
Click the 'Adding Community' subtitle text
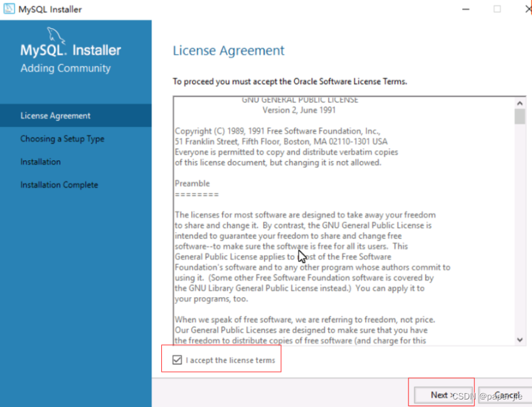[65, 68]
